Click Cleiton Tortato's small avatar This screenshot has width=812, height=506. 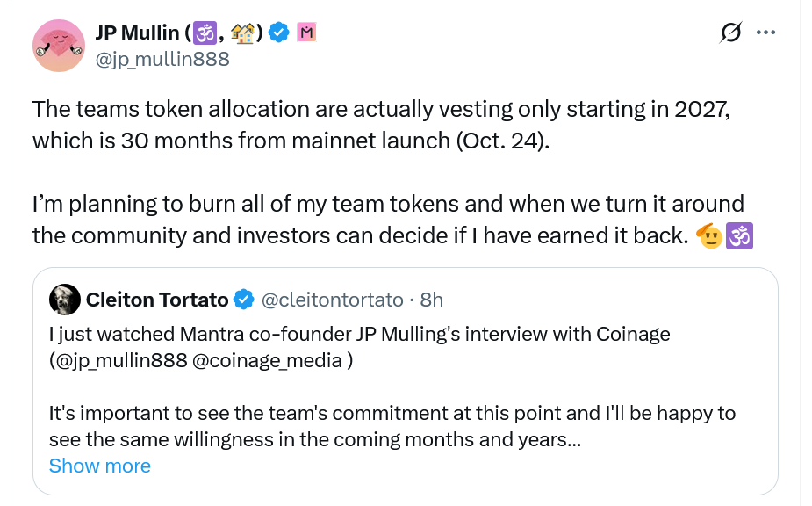[65, 300]
